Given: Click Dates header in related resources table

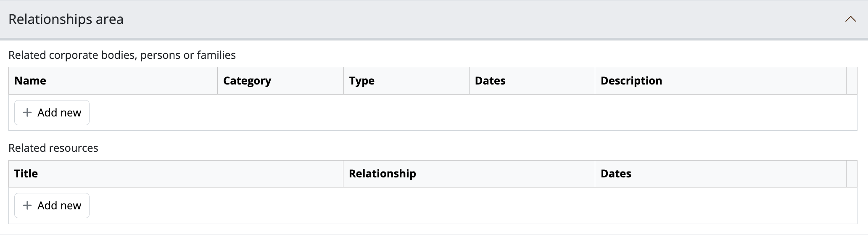Looking at the screenshot, I should (x=616, y=174).
